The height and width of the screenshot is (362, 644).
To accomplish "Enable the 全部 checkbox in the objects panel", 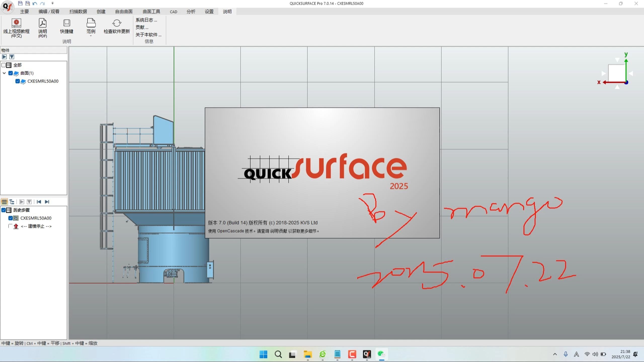I will pos(4,65).
